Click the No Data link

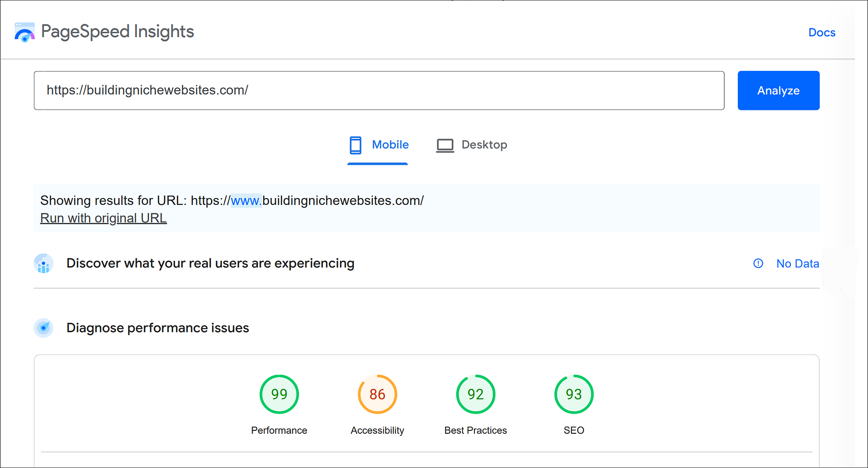[798, 264]
